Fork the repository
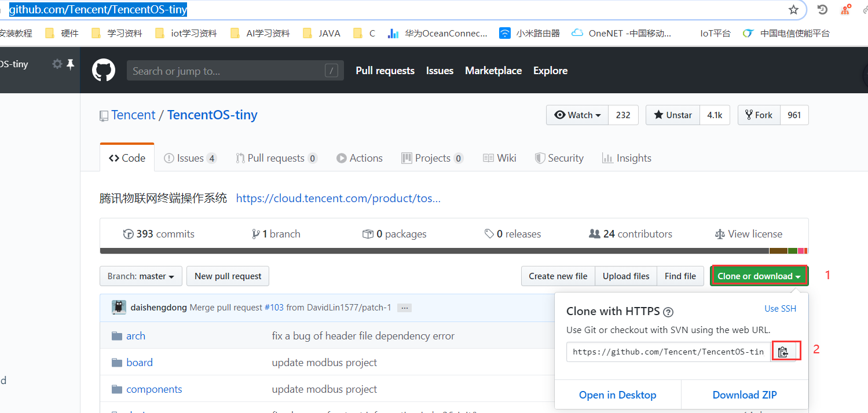868x413 pixels. 759,115
